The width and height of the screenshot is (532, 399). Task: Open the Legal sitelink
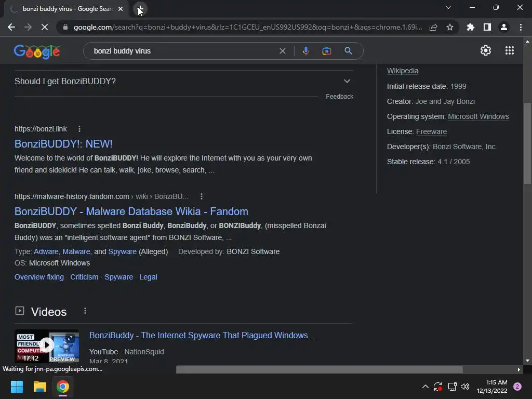pos(148,277)
